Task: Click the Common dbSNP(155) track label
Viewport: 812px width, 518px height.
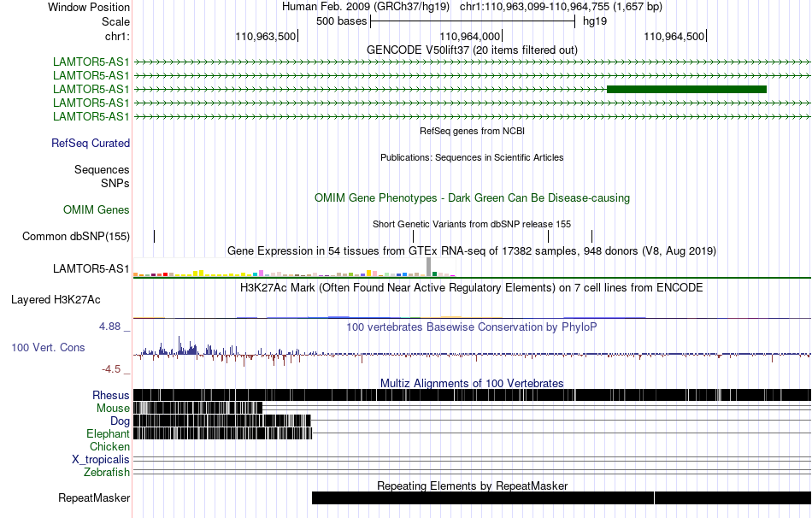Action: click(75, 236)
